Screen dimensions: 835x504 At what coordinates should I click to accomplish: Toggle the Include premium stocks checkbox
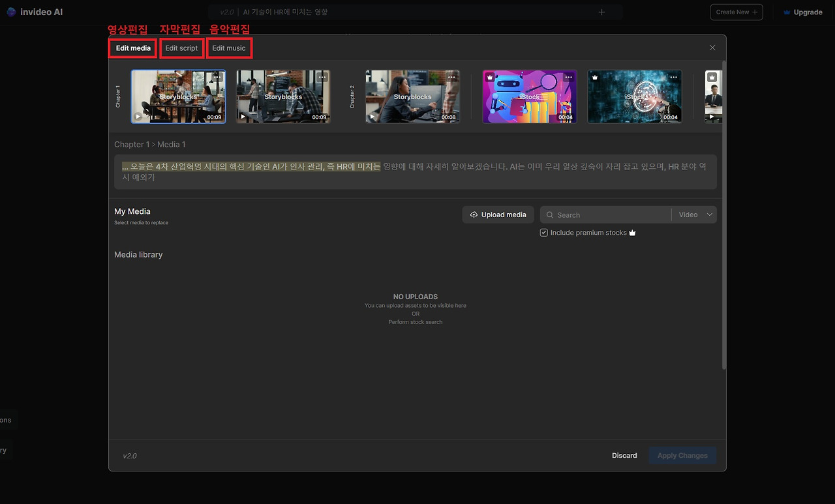[544, 233]
